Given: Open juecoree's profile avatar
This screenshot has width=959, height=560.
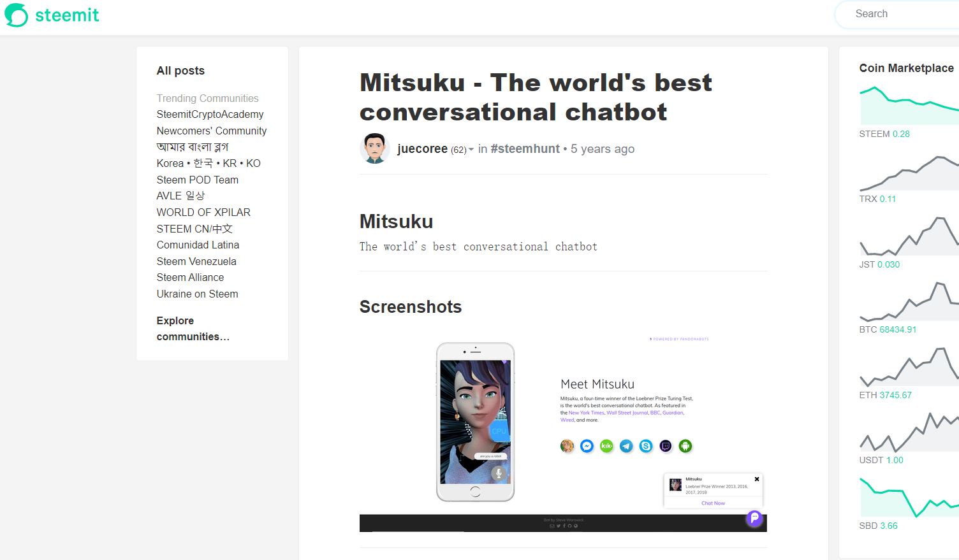Looking at the screenshot, I should tap(374, 148).
